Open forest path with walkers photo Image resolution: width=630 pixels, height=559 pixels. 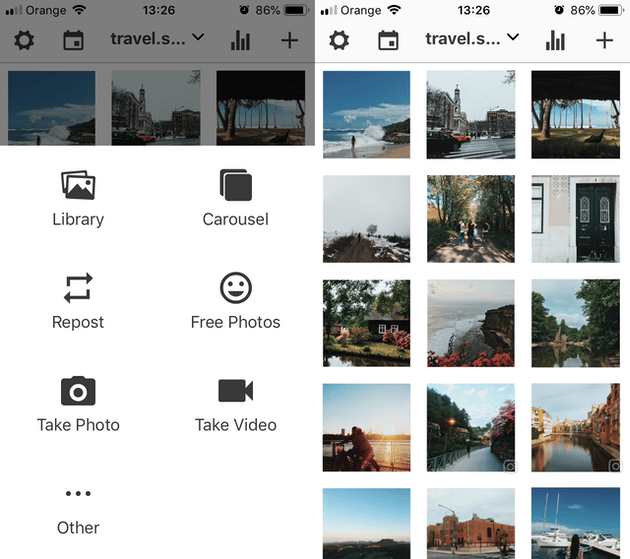click(471, 219)
